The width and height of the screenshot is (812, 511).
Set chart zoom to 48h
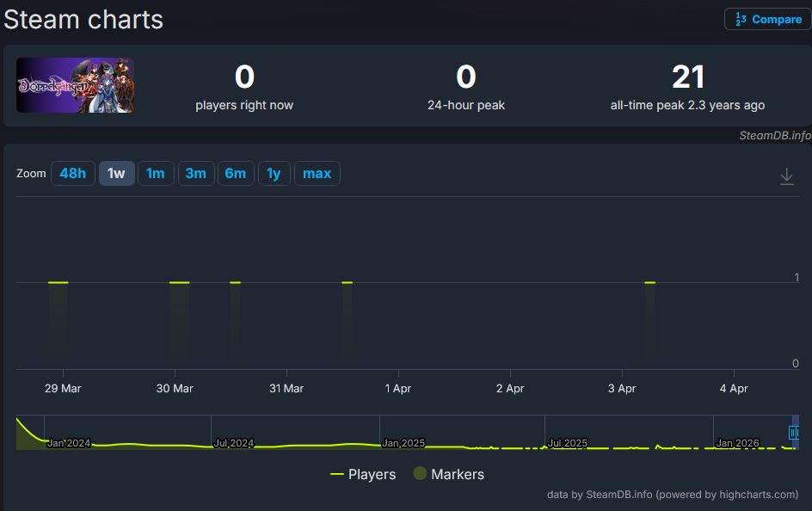tap(73, 174)
